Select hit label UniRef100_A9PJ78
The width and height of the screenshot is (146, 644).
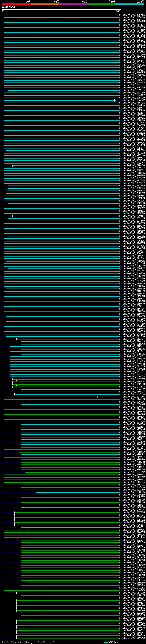click(133, 191)
